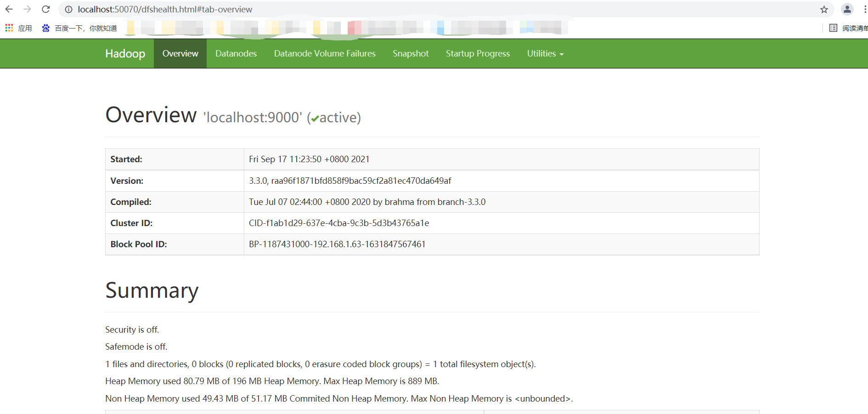Open the Datanode Volume Failures page

[325, 54]
